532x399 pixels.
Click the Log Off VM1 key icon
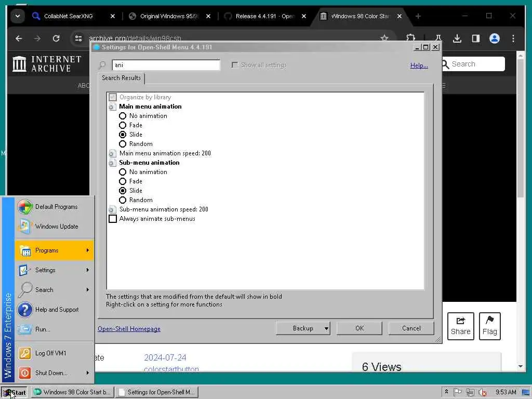tap(25, 353)
